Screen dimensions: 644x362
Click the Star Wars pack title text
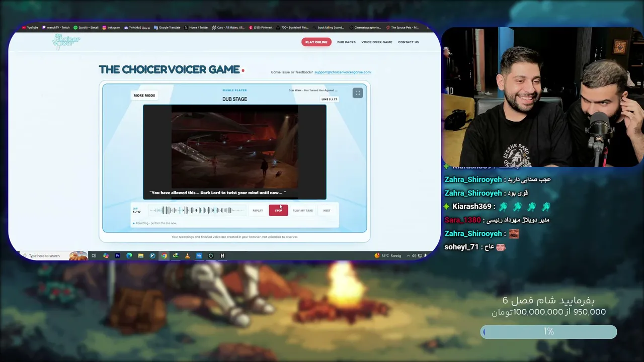tap(313, 90)
